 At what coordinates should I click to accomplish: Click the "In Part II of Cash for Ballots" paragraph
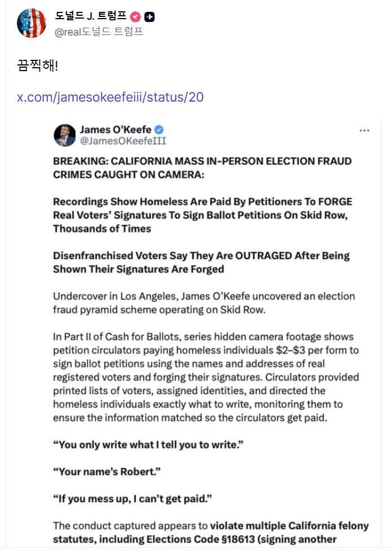[x=206, y=377]
